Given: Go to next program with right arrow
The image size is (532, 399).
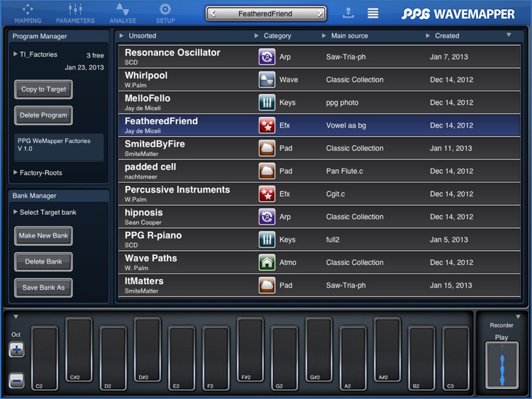Looking at the screenshot, I should click(320, 13).
